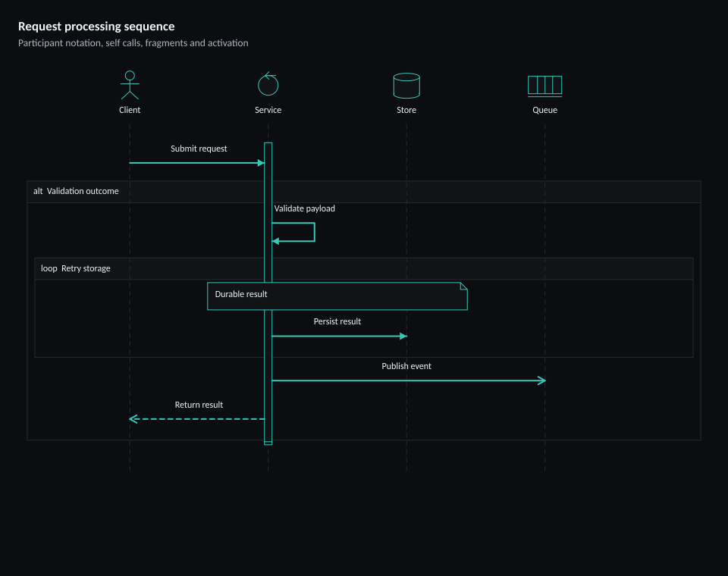Image resolution: width=728 pixels, height=576 pixels.
Task: Click the 'Client' participant label
Action: pos(130,110)
